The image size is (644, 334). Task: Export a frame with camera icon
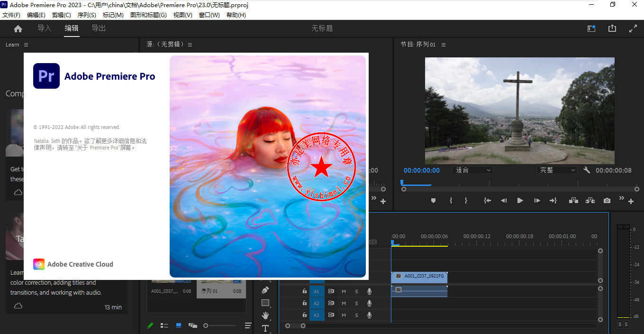tap(607, 201)
